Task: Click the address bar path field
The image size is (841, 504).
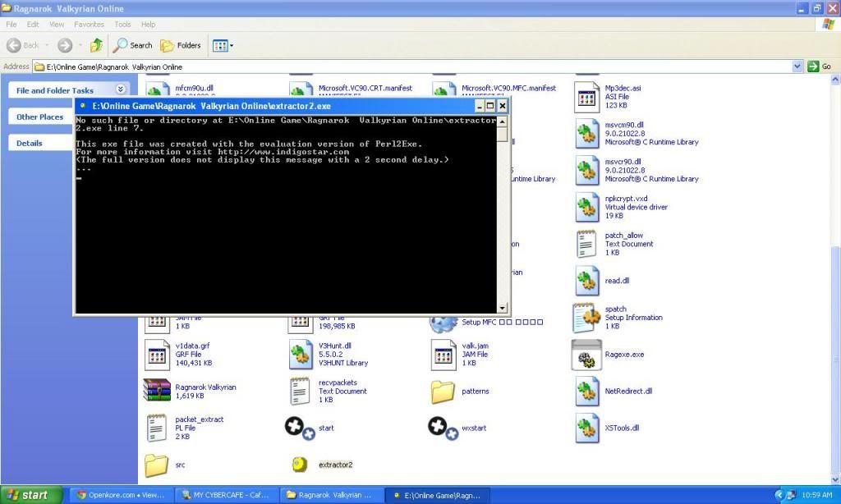Action: pyautogui.click(x=412, y=66)
